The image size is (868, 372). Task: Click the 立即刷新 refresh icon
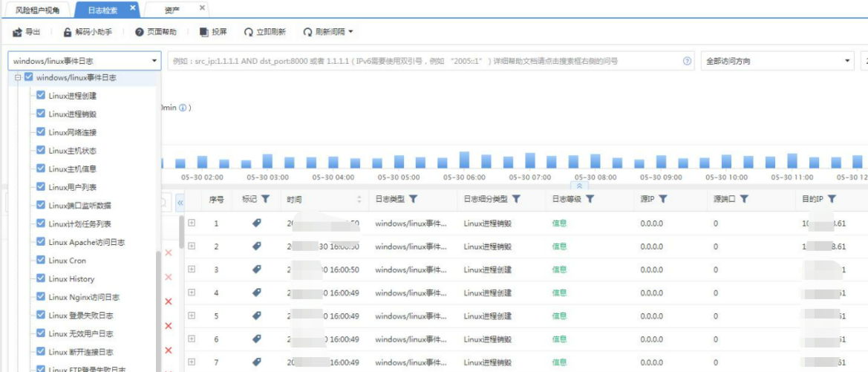click(248, 33)
